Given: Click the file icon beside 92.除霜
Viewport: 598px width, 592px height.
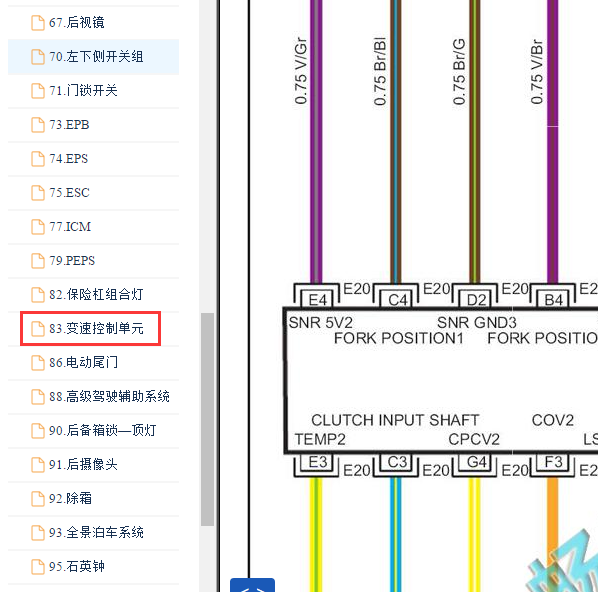Looking at the screenshot, I should pos(38,498).
